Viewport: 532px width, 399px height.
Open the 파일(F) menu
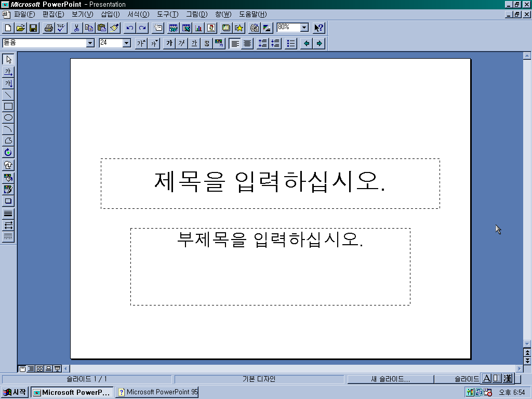[x=24, y=14]
